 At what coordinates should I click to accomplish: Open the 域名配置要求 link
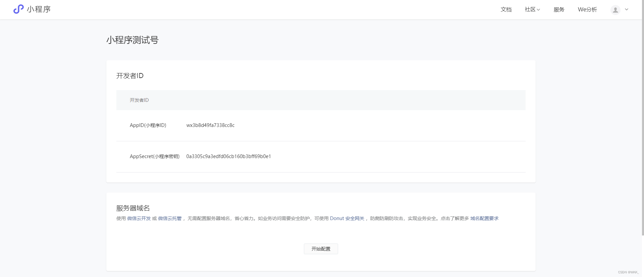pyautogui.click(x=484, y=218)
